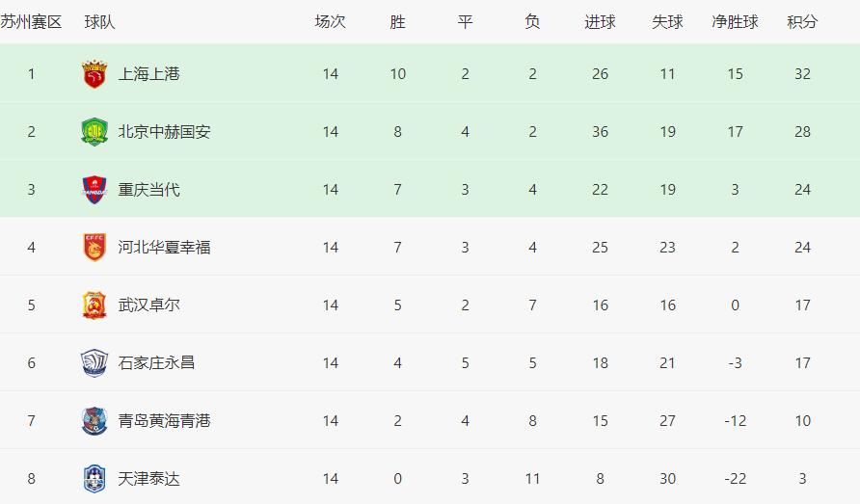Image resolution: width=860 pixels, height=504 pixels.
Task: Click the 苏州赛区 column header
Action: tap(31, 21)
